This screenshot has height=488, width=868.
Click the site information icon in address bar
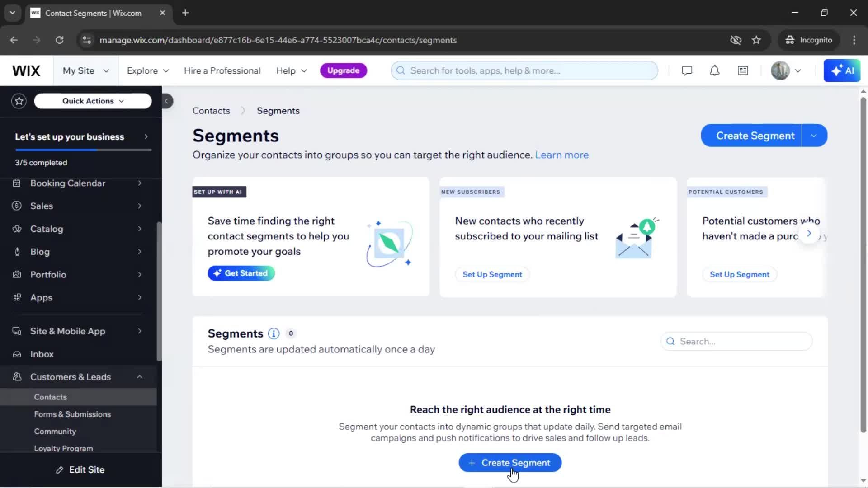point(87,40)
